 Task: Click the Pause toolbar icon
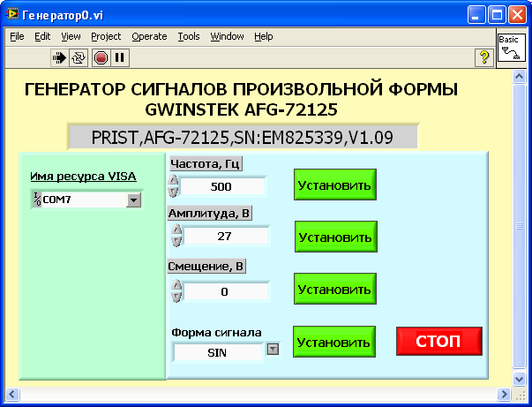(x=119, y=57)
